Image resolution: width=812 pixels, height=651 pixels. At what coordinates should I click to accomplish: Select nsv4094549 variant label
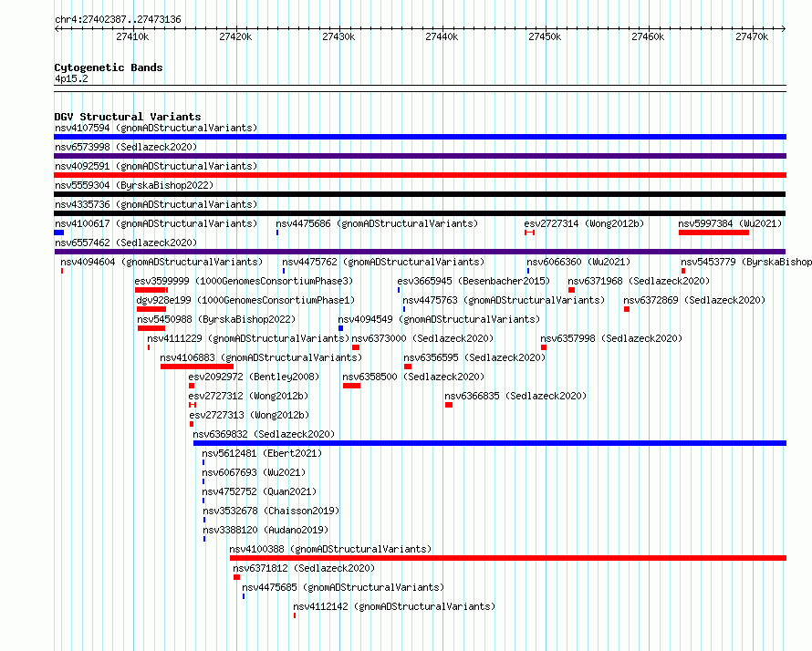coord(439,319)
